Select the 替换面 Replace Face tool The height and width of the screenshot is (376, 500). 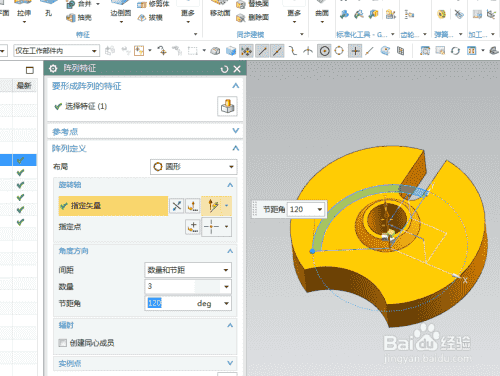point(252,4)
